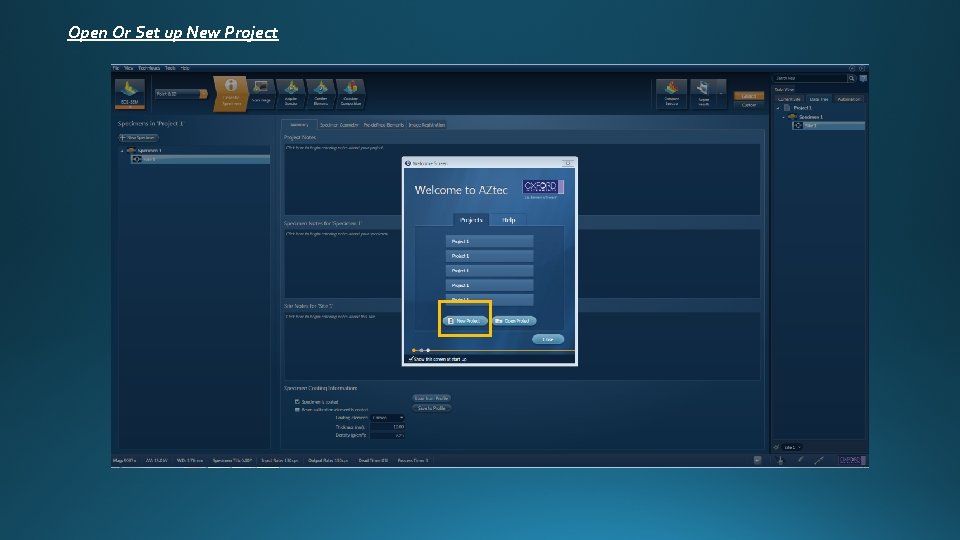
Task: Click the New Specimen button
Action: [138, 138]
